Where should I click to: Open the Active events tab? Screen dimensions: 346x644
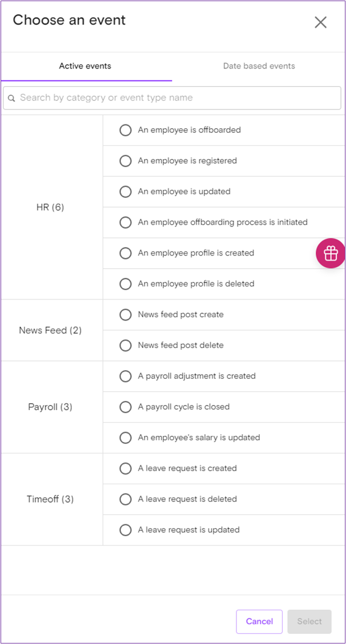point(85,66)
